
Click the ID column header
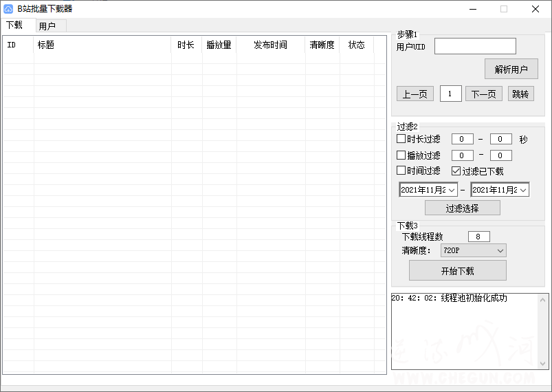click(18, 45)
